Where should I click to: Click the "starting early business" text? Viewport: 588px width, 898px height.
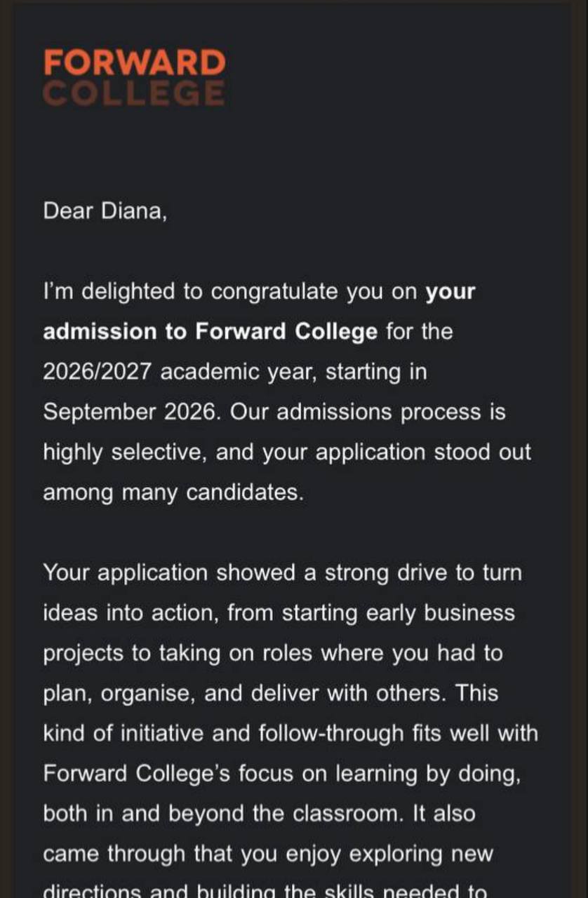tap(399, 613)
